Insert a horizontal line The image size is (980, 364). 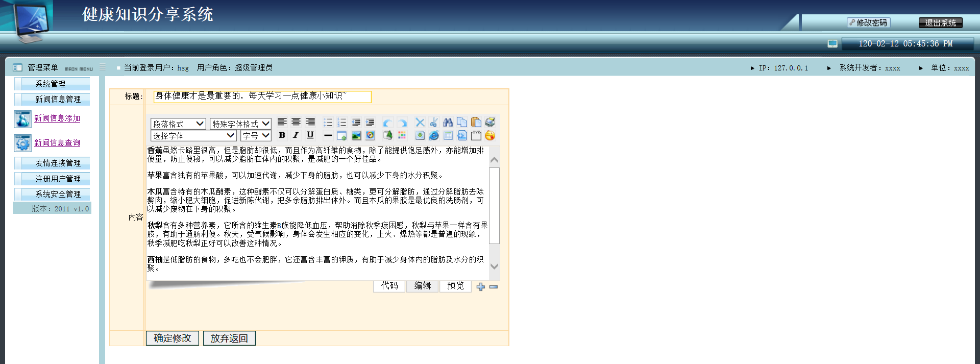pos(328,136)
